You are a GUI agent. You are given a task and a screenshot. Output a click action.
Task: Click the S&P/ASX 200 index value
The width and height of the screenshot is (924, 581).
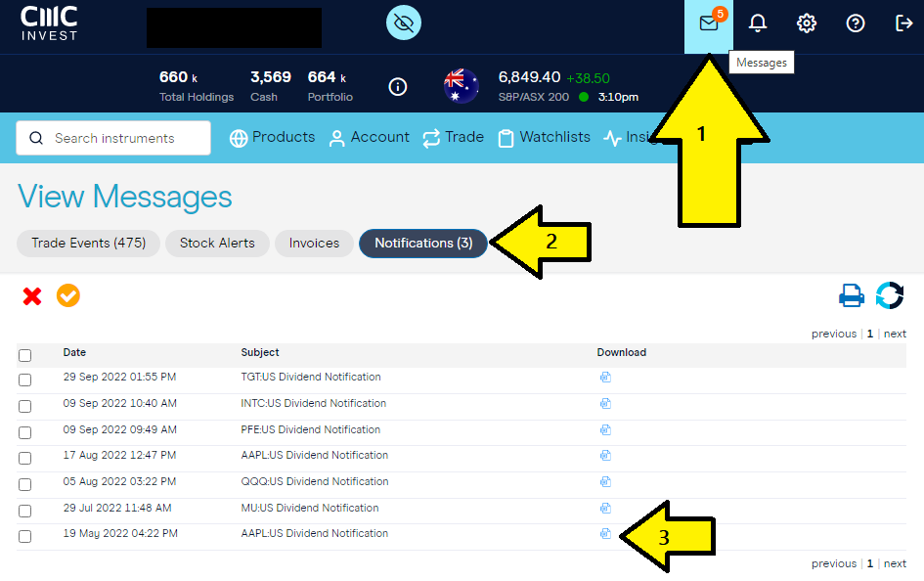click(529, 77)
